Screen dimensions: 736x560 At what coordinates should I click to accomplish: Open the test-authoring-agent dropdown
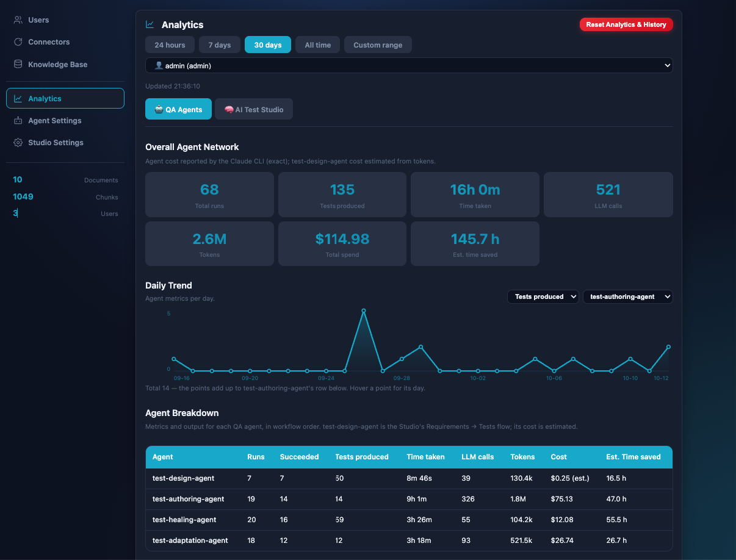[x=627, y=296]
